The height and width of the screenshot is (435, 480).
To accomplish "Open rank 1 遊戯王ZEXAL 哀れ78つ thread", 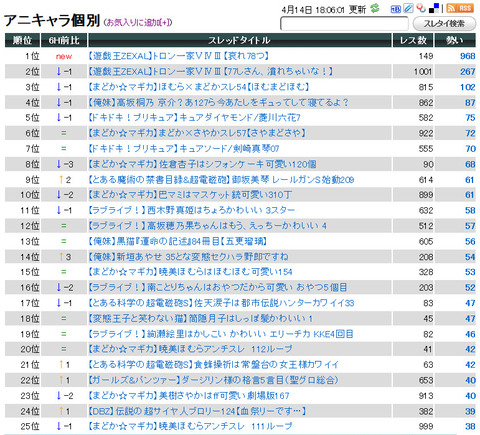I will (x=178, y=56).
